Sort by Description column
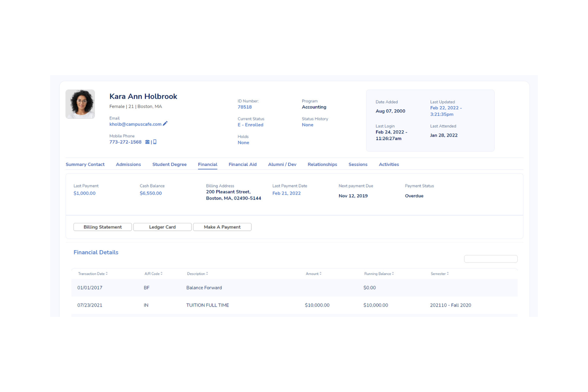The width and height of the screenshot is (588, 392). pyautogui.click(x=197, y=274)
